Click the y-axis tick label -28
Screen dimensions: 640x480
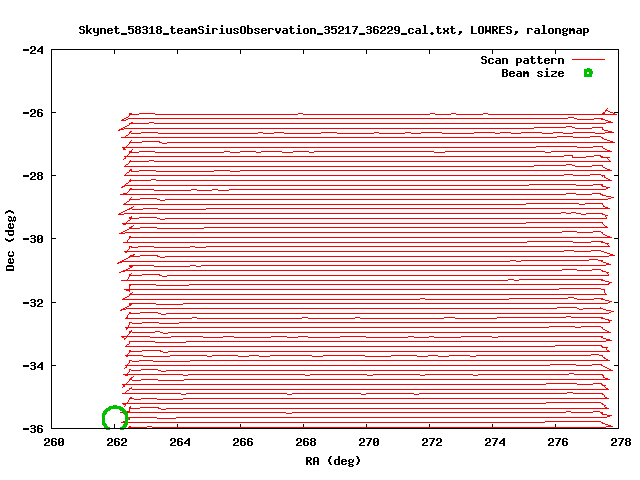(33, 176)
